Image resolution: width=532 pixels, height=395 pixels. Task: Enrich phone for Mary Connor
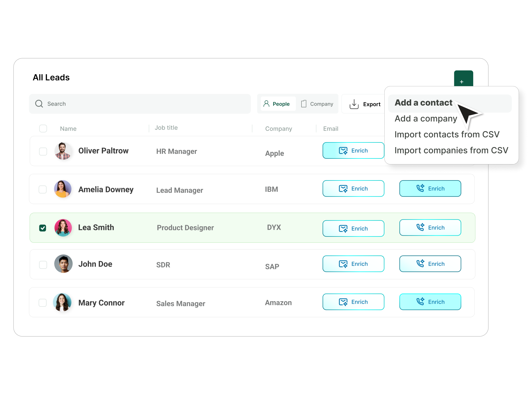[x=430, y=302]
